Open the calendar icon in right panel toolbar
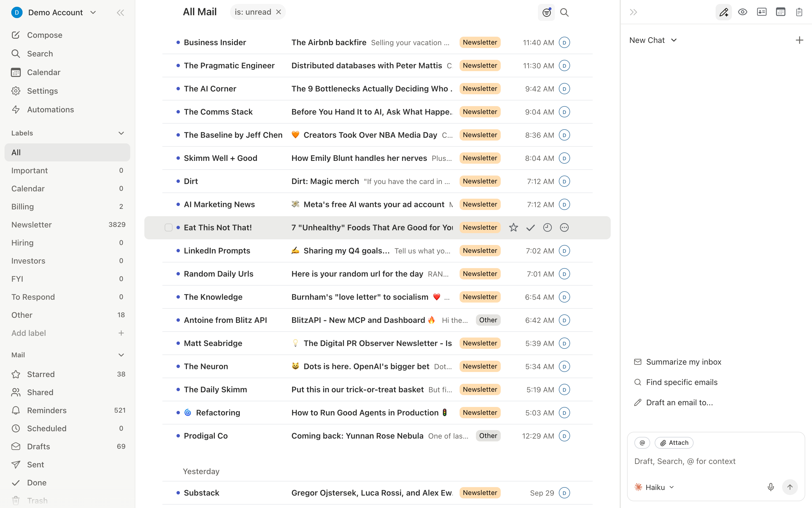The height and width of the screenshot is (508, 812). [780, 12]
